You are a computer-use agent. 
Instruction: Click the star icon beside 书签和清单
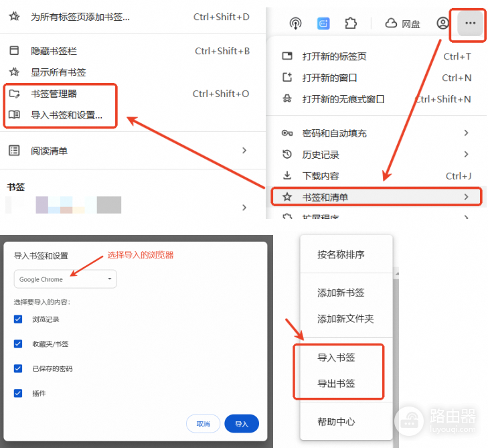287,197
